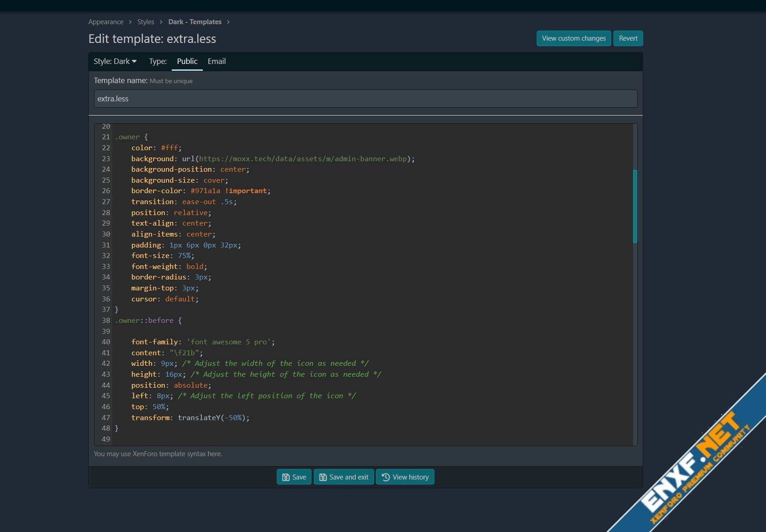Image resolution: width=766 pixels, height=532 pixels.
Task: Open the Style: Dark dropdown
Action: (115, 61)
